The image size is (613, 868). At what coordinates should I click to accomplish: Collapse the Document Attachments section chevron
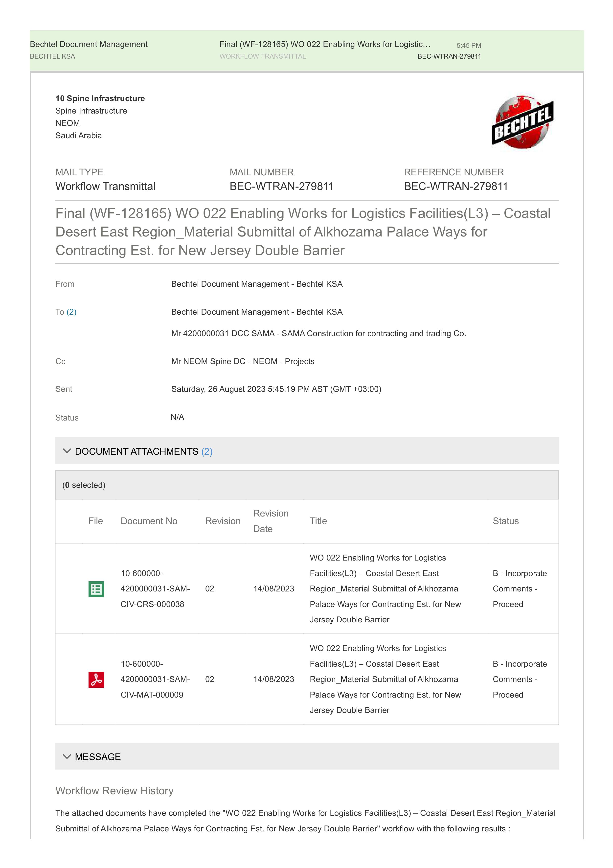(x=67, y=451)
